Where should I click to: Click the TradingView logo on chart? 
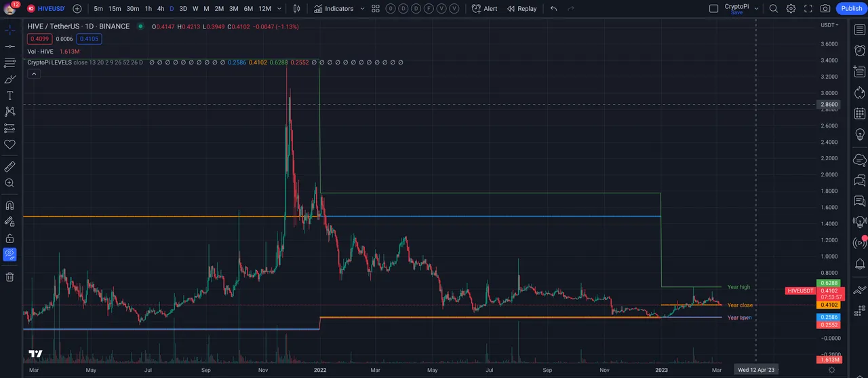click(x=36, y=354)
